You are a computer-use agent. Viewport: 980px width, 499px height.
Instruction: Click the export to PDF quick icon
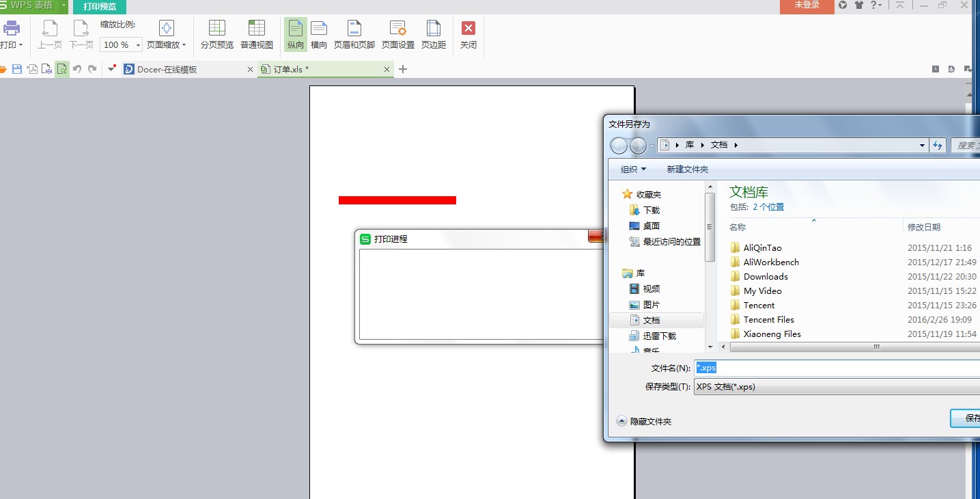(32, 69)
